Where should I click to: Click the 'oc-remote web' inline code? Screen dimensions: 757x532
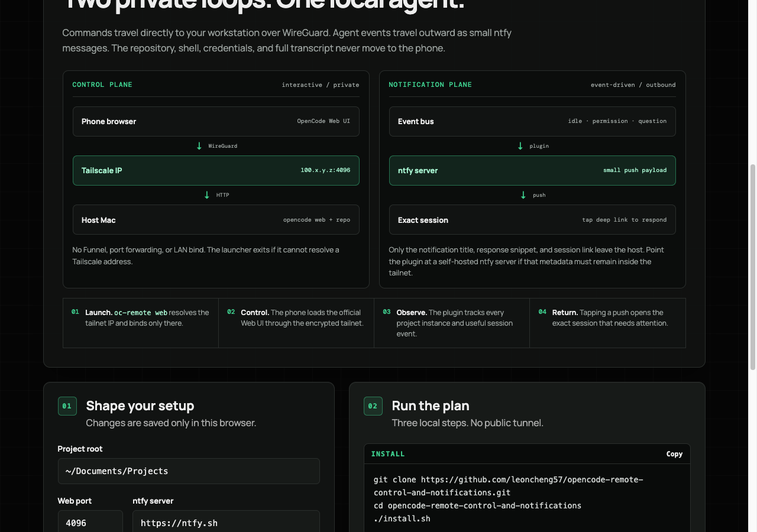point(141,313)
